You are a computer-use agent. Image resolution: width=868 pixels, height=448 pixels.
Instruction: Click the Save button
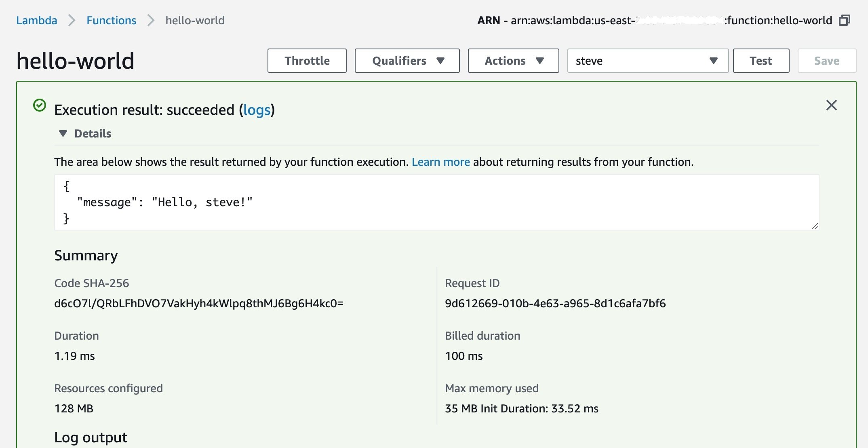pos(826,61)
